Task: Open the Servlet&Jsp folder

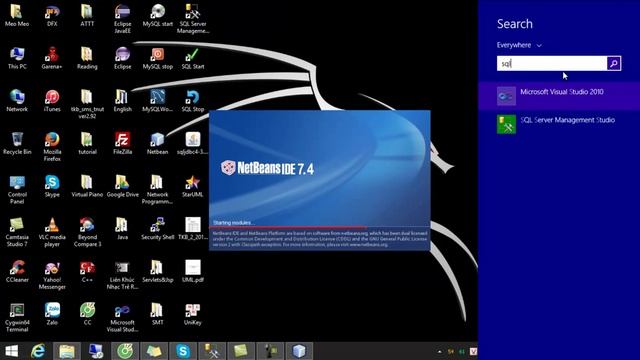Action: pyautogui.click(x=158, y=271)
